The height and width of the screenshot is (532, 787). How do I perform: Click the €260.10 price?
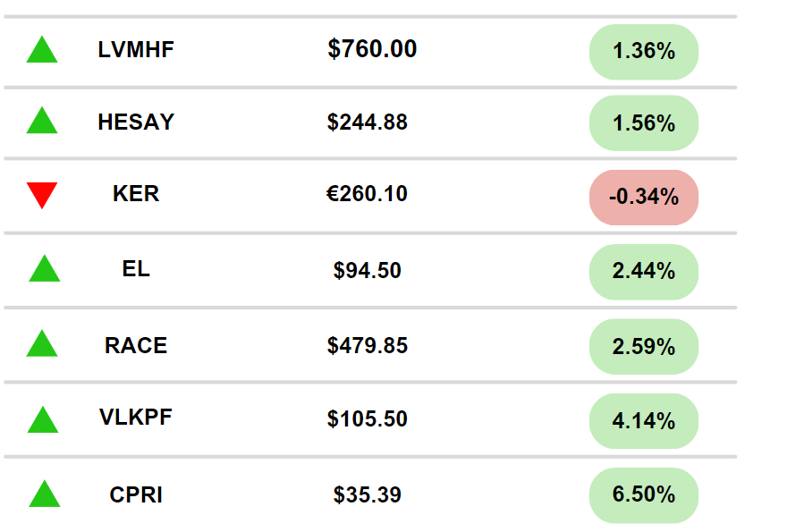pos(367,193)
